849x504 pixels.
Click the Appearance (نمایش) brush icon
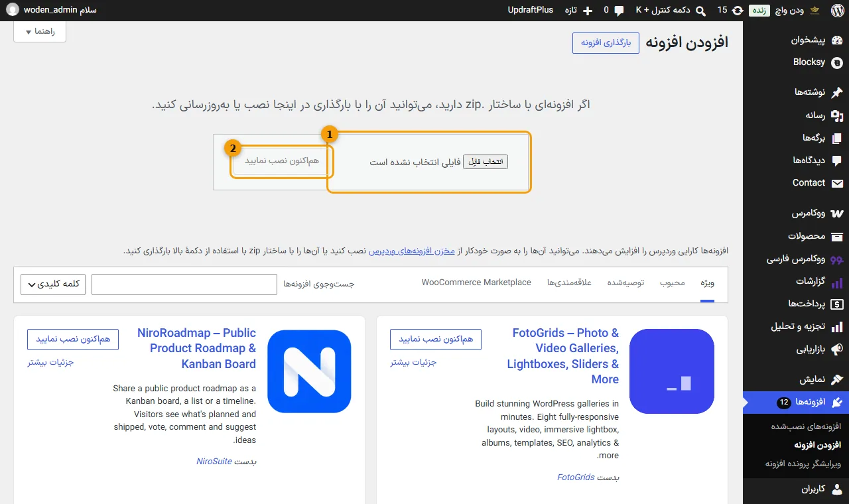[837, 379]
